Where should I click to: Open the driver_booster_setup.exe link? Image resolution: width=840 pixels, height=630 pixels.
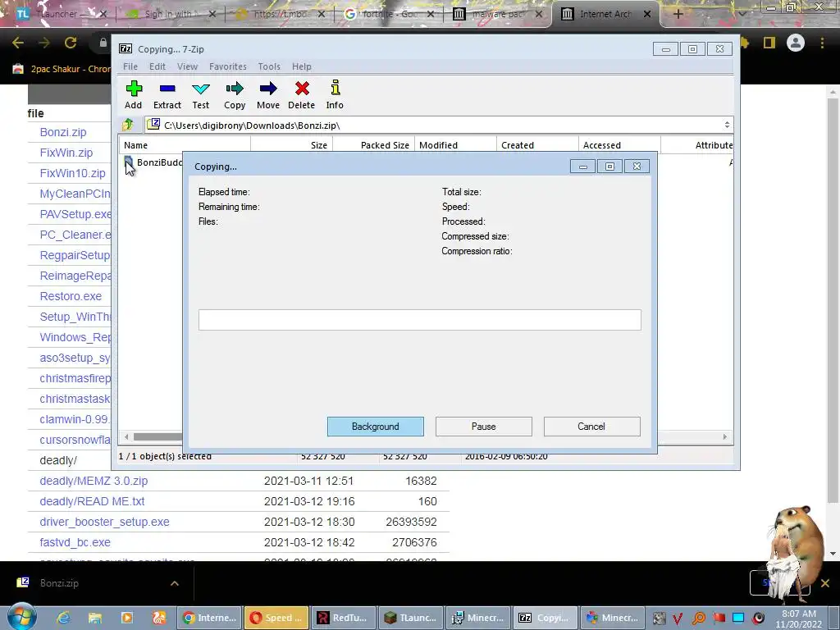click(x=104, y=522)
